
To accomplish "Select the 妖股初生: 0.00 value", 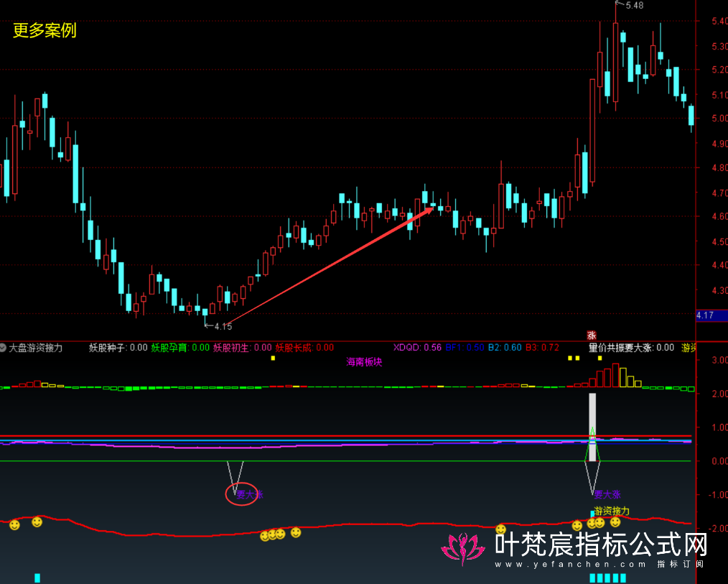I will pyautogui.click(x=243, y=348).
